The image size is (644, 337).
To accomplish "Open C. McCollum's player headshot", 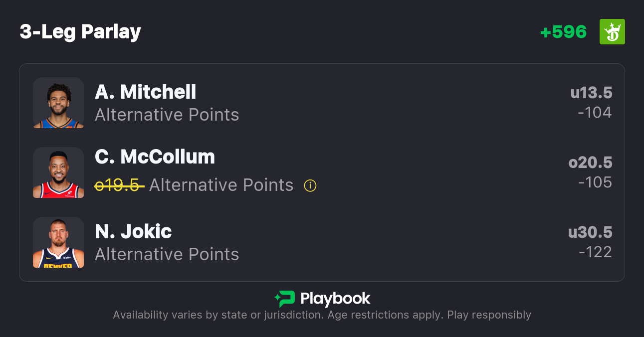I will 58,172.
